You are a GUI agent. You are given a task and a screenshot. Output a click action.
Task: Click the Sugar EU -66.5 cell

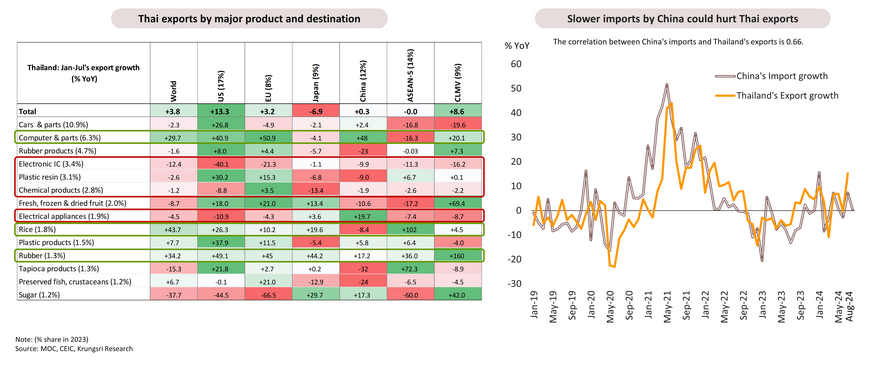point(268,295)
